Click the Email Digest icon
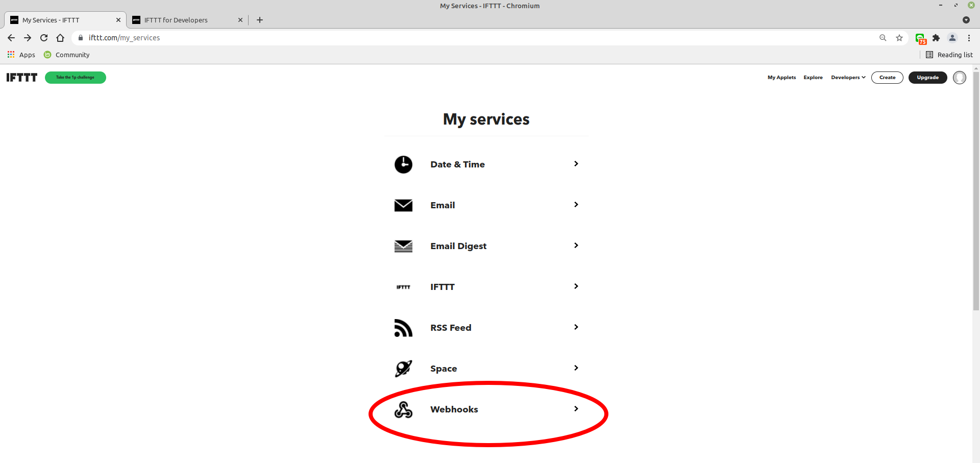Image resolution: width=980 pixels, height=463 pixels. point(403,246)
